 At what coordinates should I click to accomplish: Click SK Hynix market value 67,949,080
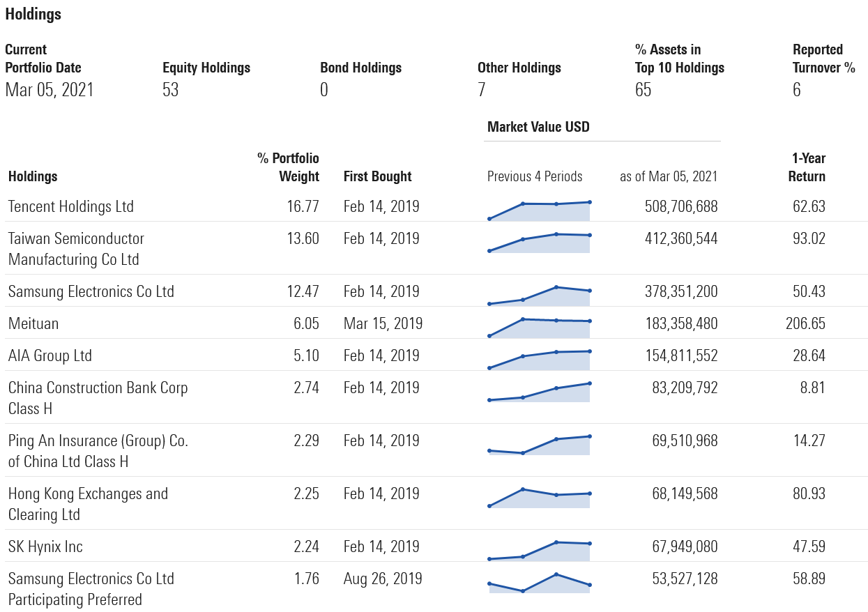[x=685, y=546]
